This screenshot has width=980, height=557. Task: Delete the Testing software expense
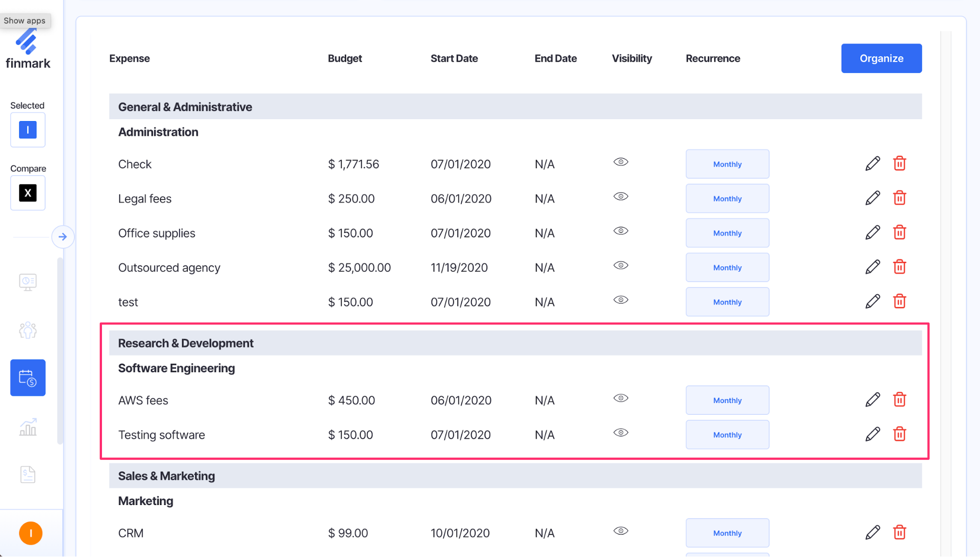900,434
